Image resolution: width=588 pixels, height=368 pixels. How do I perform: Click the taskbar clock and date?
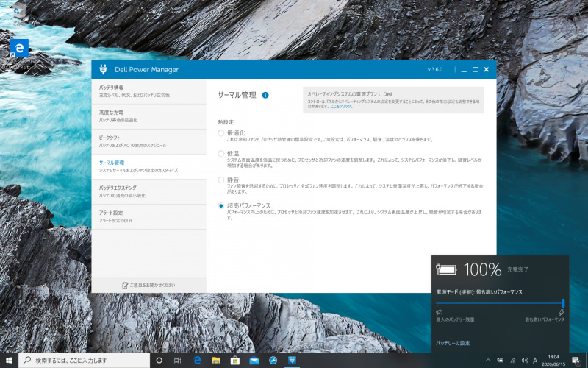pyautogui.click(x=553, y=361)
